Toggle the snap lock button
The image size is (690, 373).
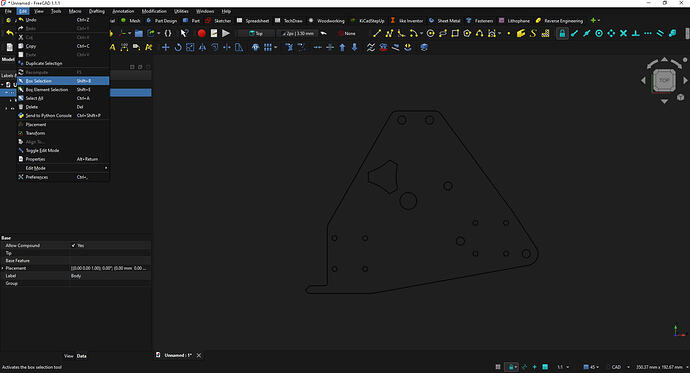coord(562,33)
